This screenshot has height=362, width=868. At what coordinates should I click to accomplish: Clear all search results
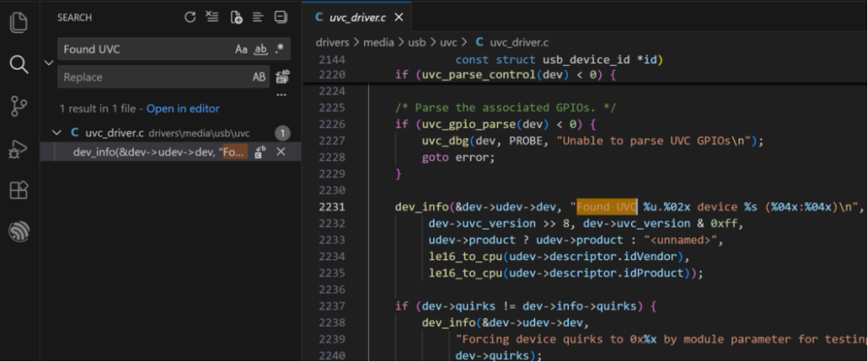click(x=211, y=17)
